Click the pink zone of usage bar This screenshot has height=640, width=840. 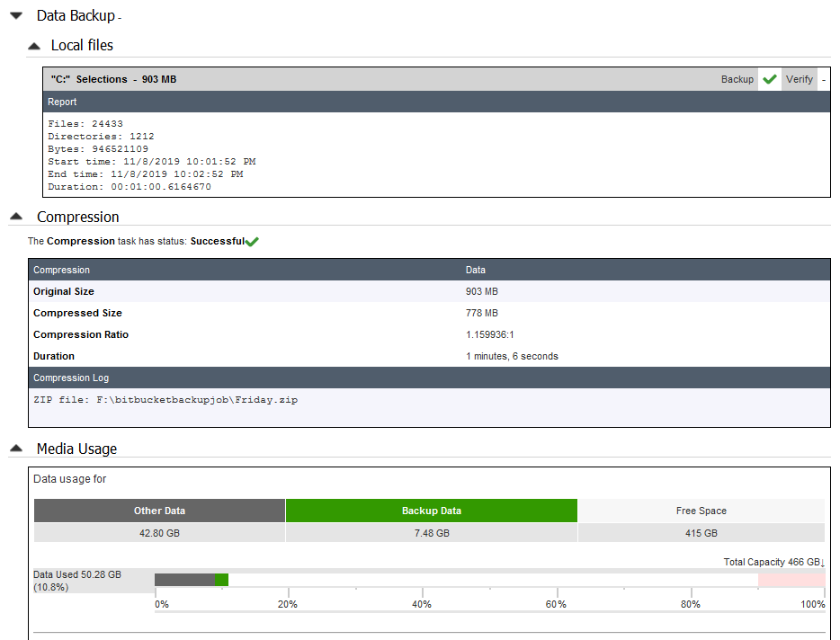click(791, 580)
